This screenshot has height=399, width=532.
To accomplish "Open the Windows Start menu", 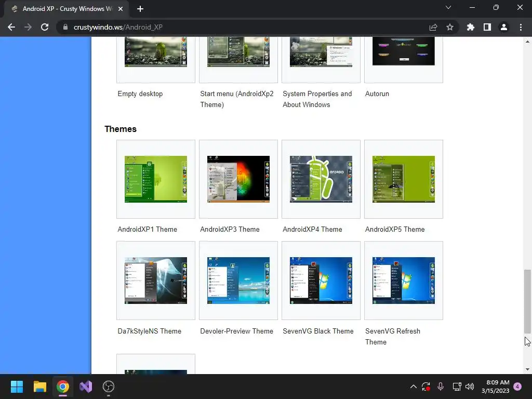I will pos(17,387).
